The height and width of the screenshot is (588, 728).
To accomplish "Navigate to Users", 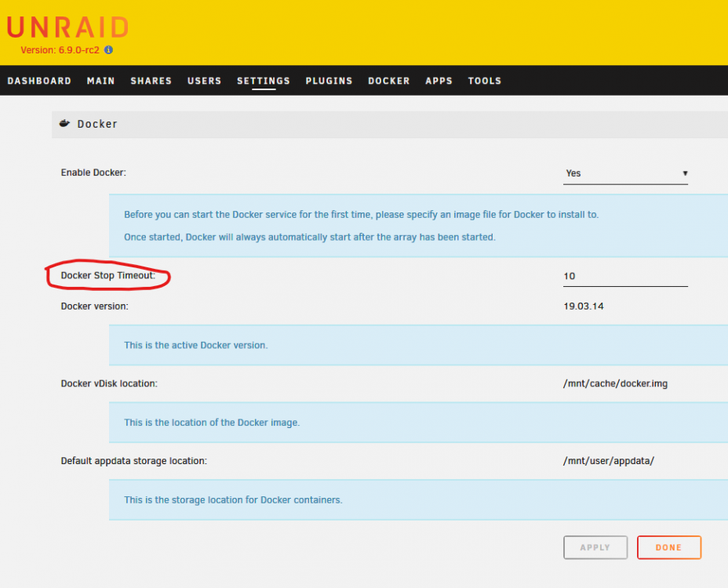I will click(204, 81).
